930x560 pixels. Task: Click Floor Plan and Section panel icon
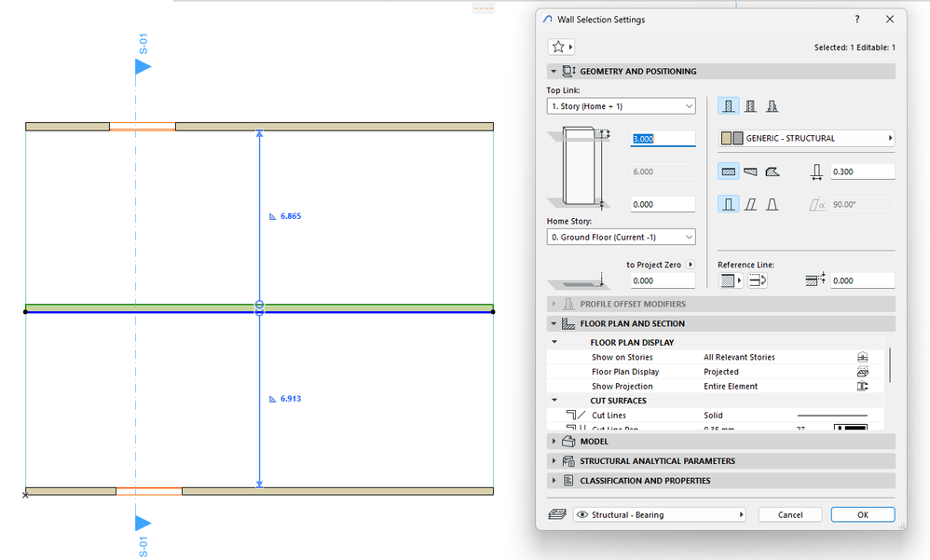point(568,323)
